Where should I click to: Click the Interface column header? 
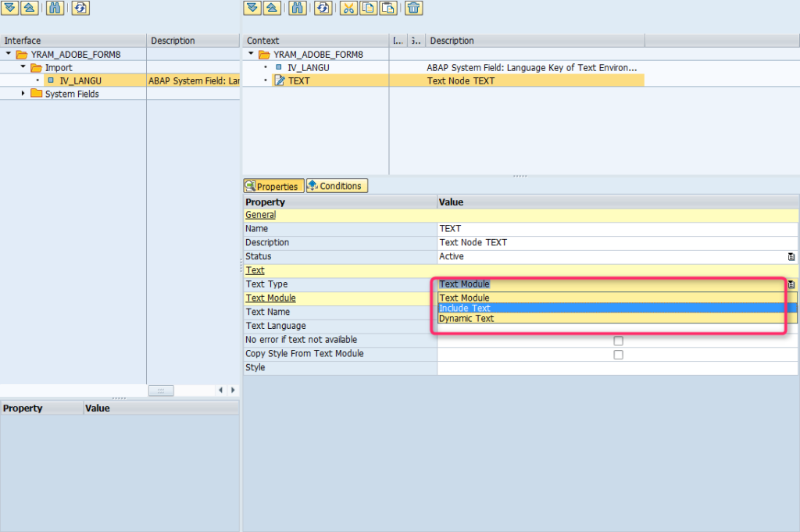[x=73, y=41]
